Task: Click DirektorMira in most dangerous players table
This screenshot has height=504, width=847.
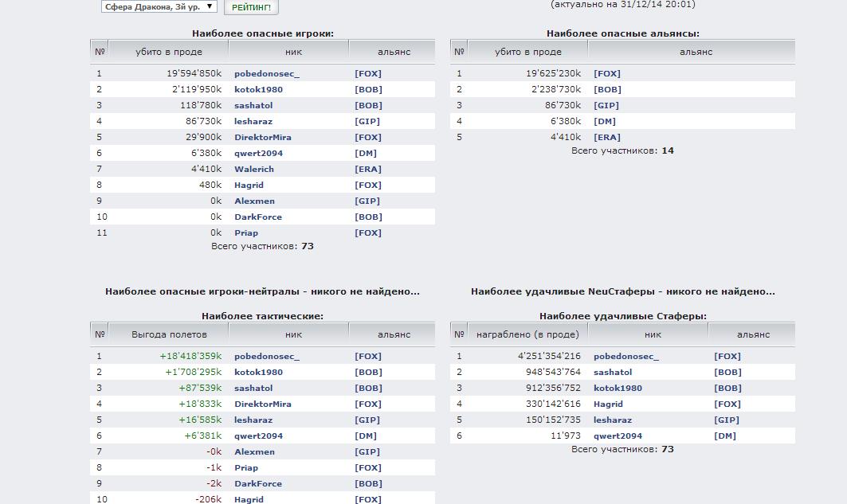Action: [262, 137]
